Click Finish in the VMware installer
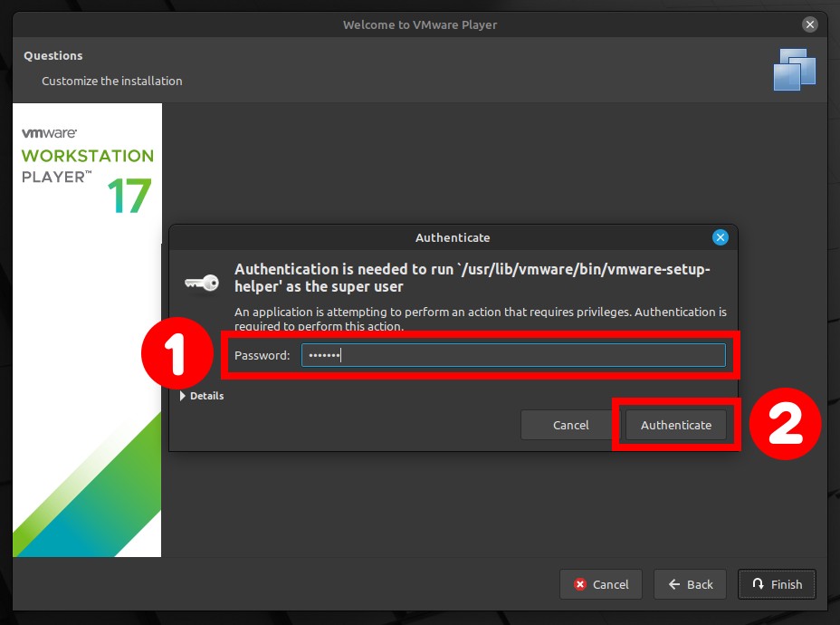The width and height of the screenshot is (840, 625). point(777,583)
